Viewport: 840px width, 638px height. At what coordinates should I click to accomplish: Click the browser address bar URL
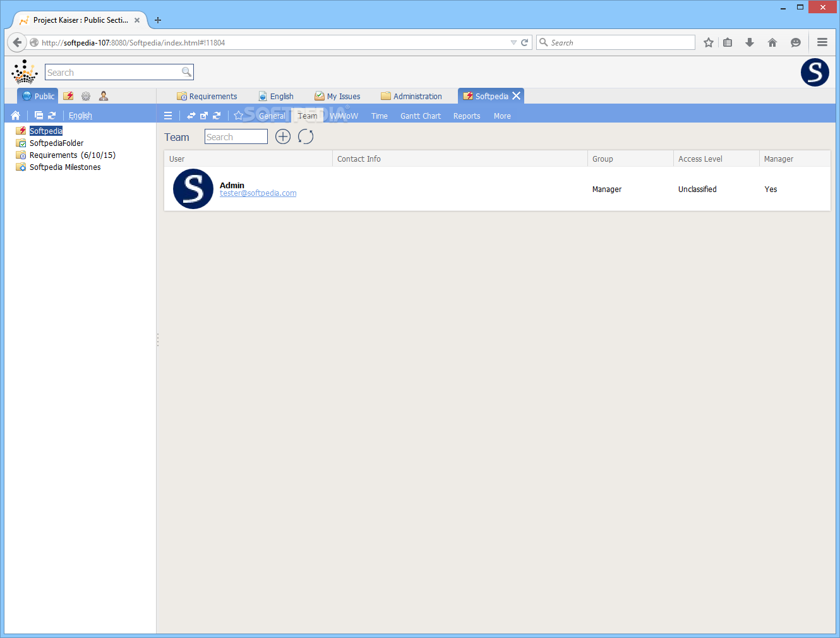click(133, 43)
